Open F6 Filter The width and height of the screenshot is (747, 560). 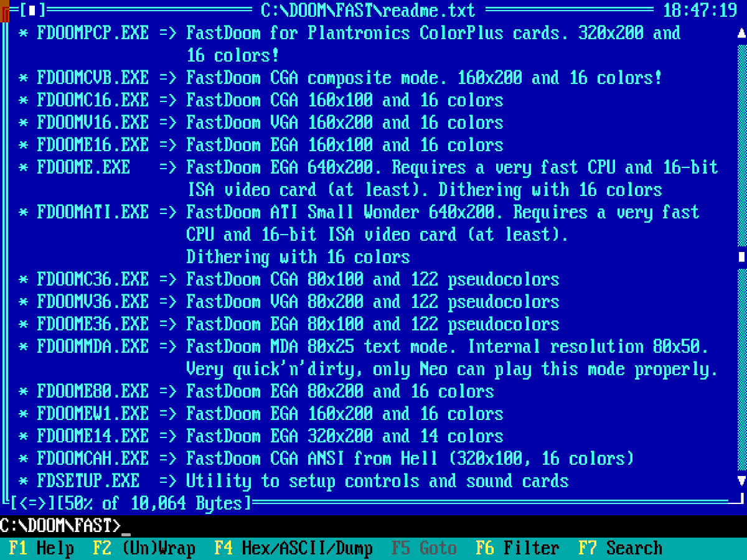[x=518, y=548]
